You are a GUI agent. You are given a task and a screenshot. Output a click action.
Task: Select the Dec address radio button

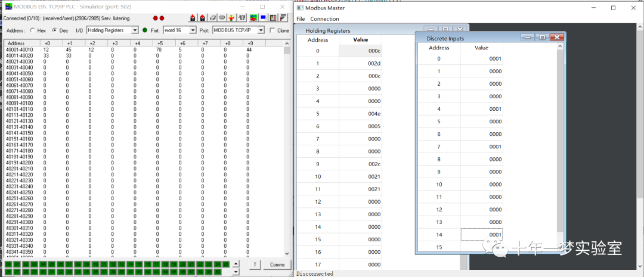pos(54,30)
